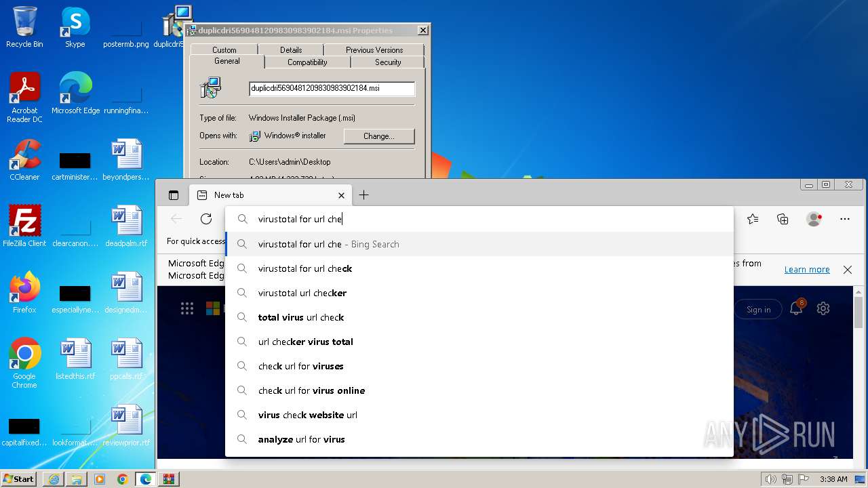The width and height of the screenshot is (868, 488).
Task: Select reviewprior.rtf document
Action: (126, 425)
